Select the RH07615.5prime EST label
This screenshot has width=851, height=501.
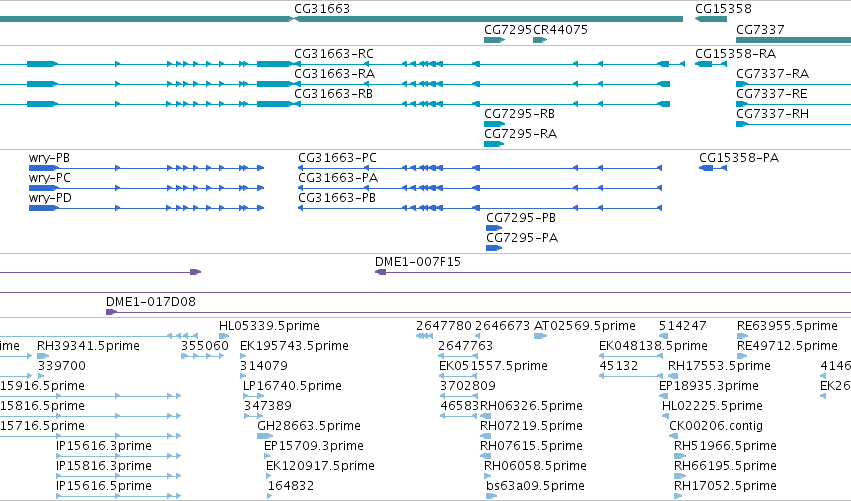tap(531, 446)
